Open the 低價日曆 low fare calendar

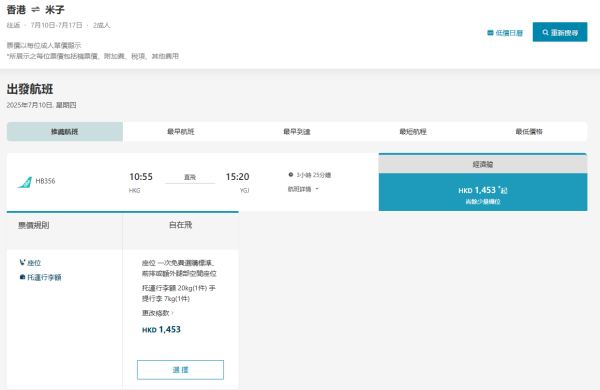tap(505, 33)
